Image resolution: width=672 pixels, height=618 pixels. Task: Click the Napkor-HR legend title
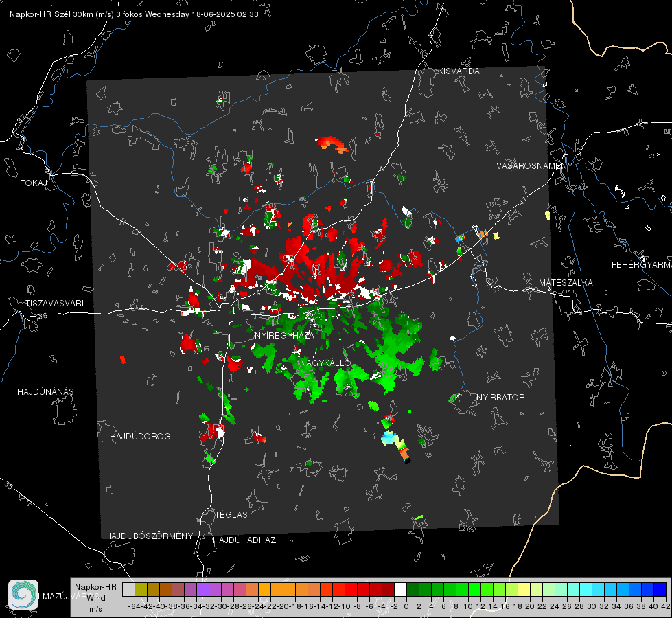[x=95, y=587]
